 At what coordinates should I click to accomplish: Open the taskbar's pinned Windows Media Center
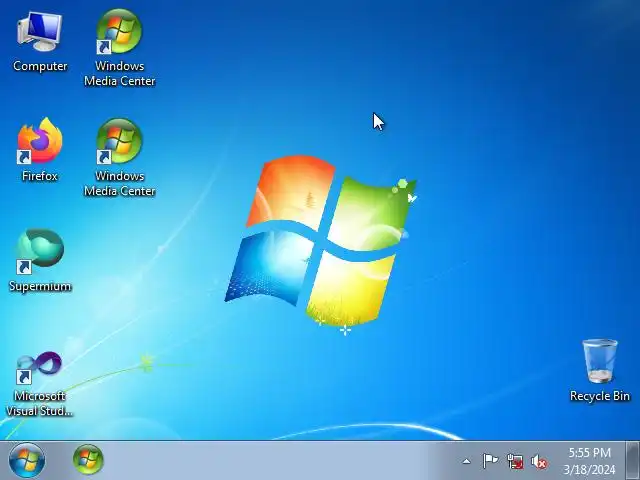point(88,460)
